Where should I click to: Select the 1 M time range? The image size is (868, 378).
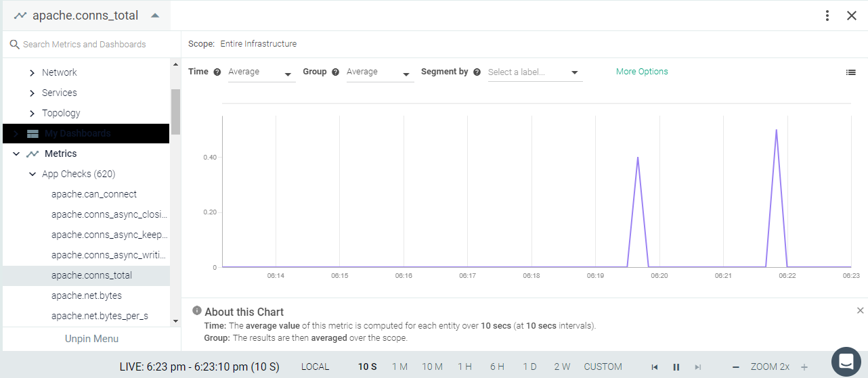(x=399, y=367)
